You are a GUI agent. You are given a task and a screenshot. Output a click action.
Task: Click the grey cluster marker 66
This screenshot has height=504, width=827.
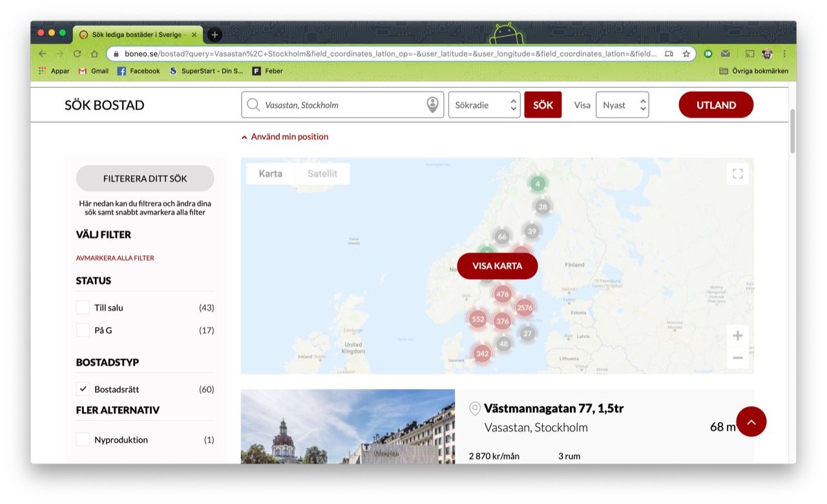pos(502,237)
